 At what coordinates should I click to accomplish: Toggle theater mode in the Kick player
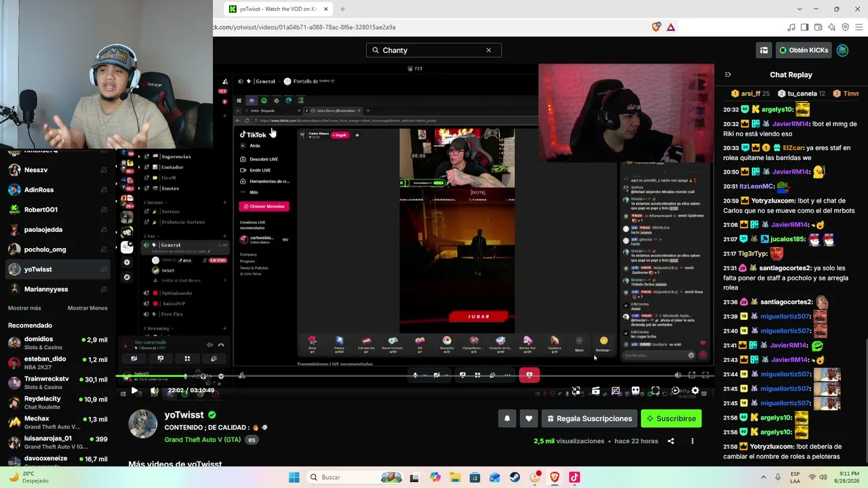tap(635, 390)
